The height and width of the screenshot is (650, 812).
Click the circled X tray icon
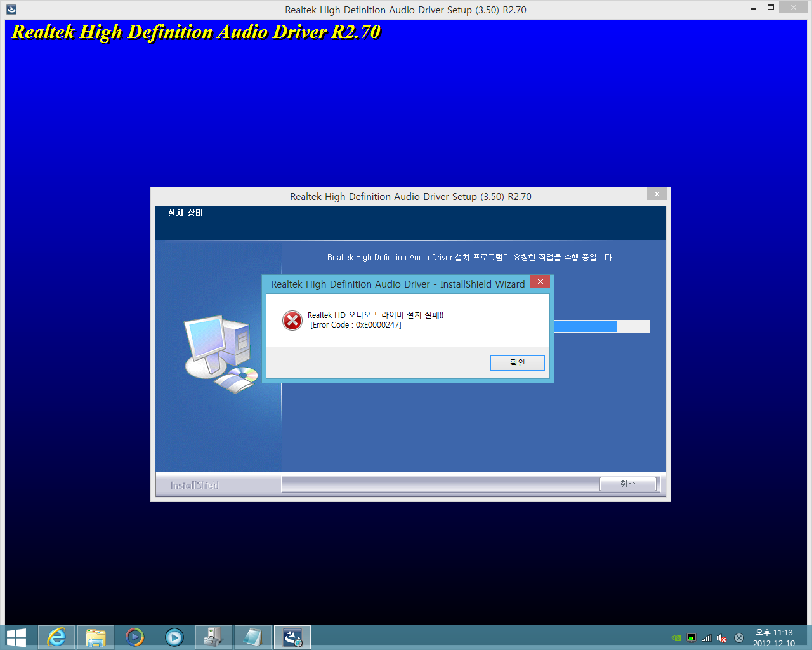[739, 638]
